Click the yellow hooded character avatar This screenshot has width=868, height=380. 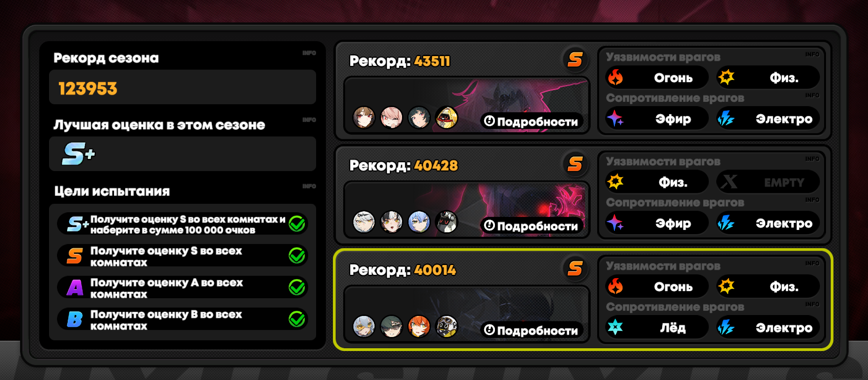pyautogui.click(x=447, y=117)
